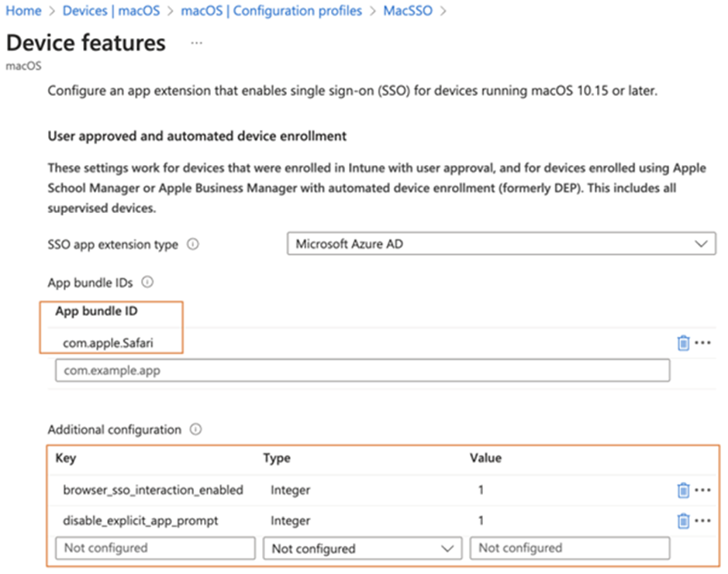Open Devices | macOS breadcrumb
The width and height of the screenshot is (728, 574).
click(x=111, y=11)
